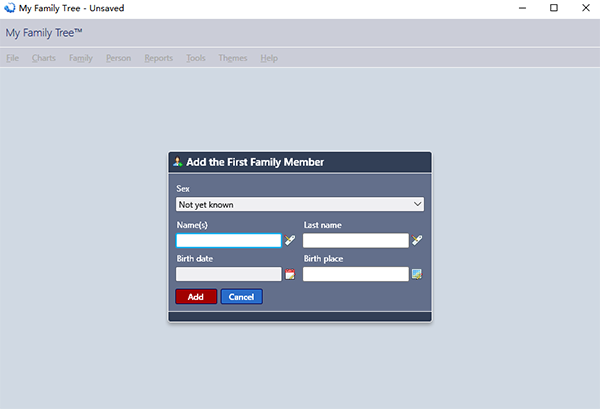Click the My Family Tree app icon in title bar
600x409 pixels.
[x=9, y=8]
